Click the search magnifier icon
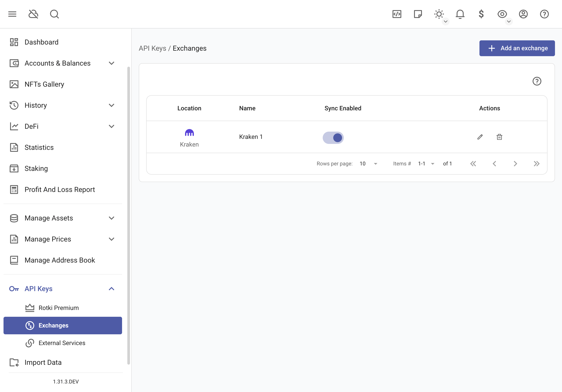The height and width of the screenshot is (392, 562). [54, 14]
